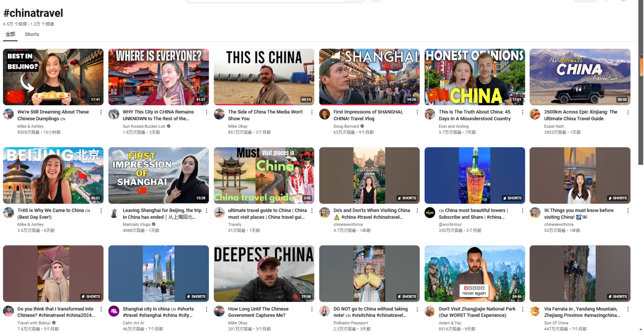The width and height of the screenshot is (644, 333).
Task: Open three-dot menu for Zhangjiajie National Park video
Action: tap(522, 309)
